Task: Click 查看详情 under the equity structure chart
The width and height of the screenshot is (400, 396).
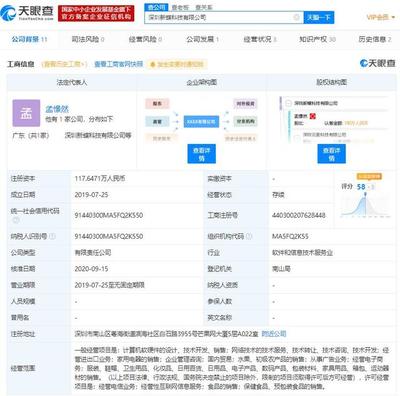Action: point(331,154)
